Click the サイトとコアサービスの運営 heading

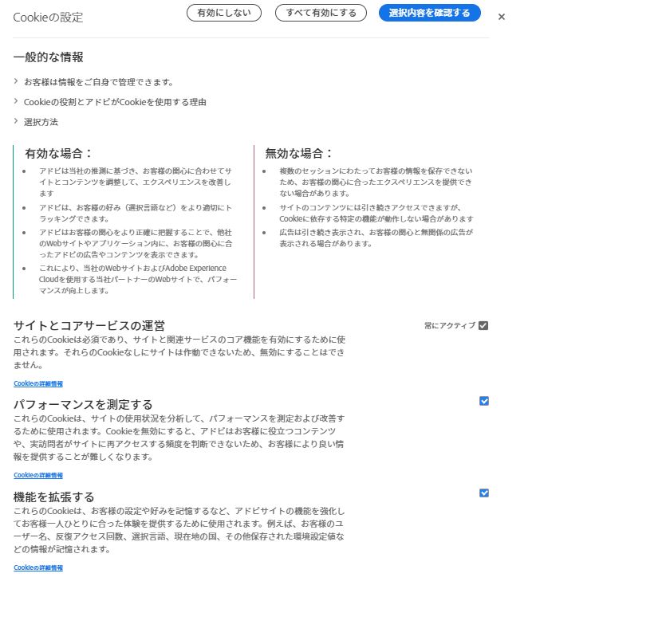point(89,325)
